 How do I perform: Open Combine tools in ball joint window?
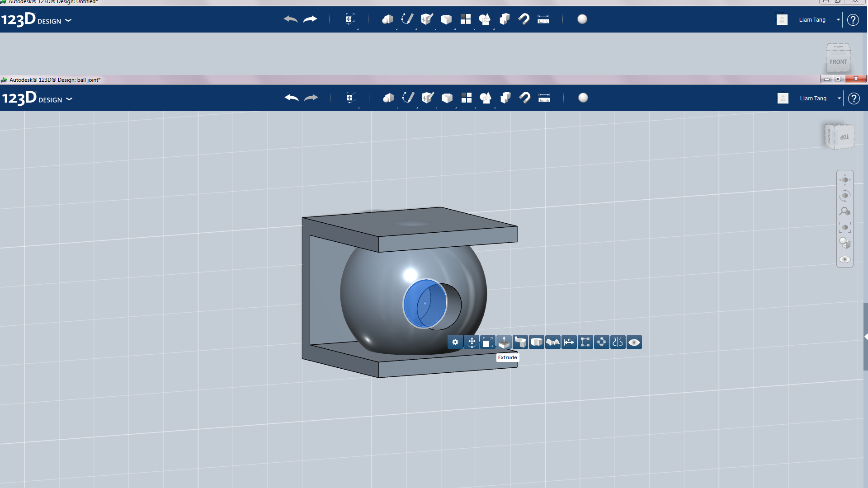505,98
